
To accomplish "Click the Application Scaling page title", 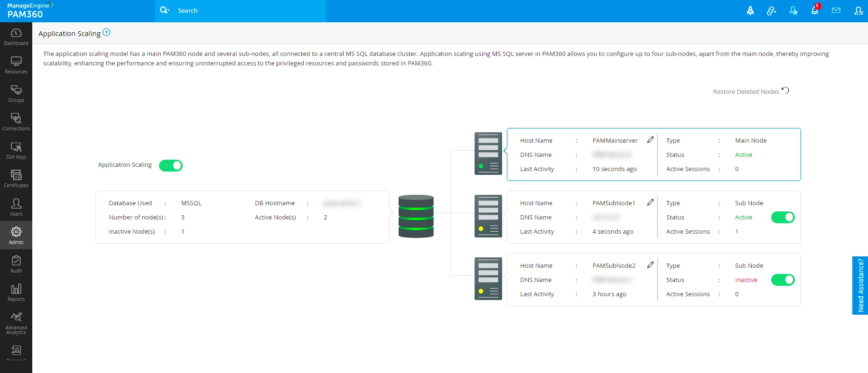I will point(69,33).
